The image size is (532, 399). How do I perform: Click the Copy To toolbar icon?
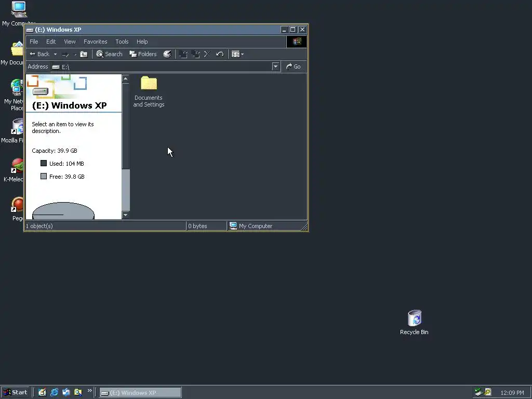point(195,54)
